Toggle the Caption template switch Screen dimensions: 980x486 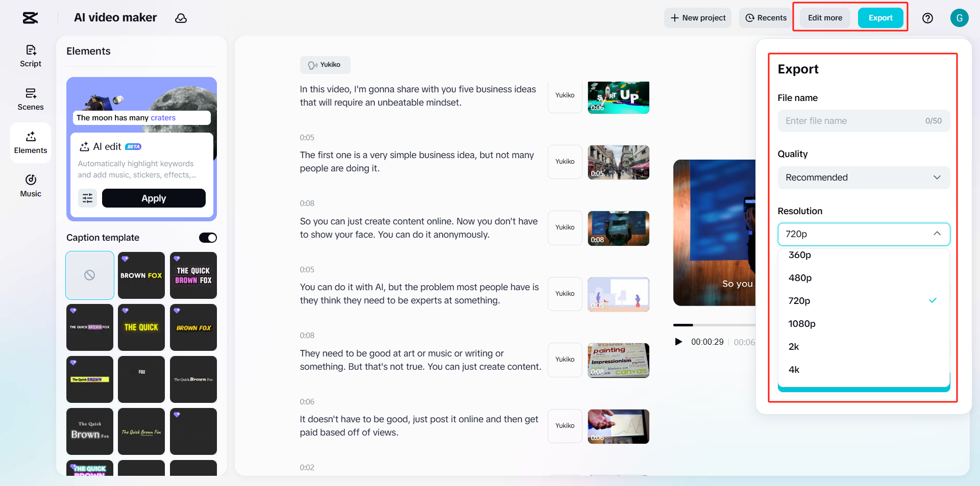point(208,238)
